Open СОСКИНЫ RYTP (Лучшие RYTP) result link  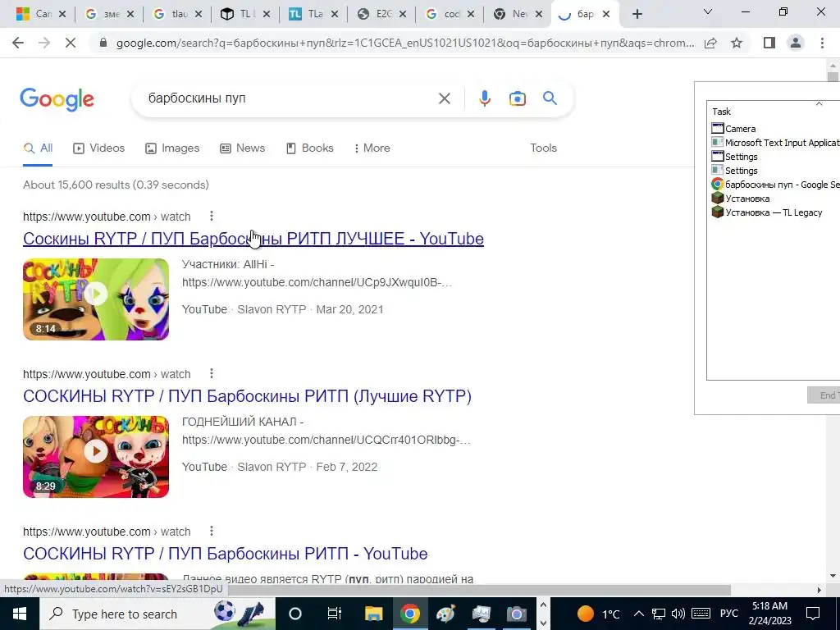(247, 396)
